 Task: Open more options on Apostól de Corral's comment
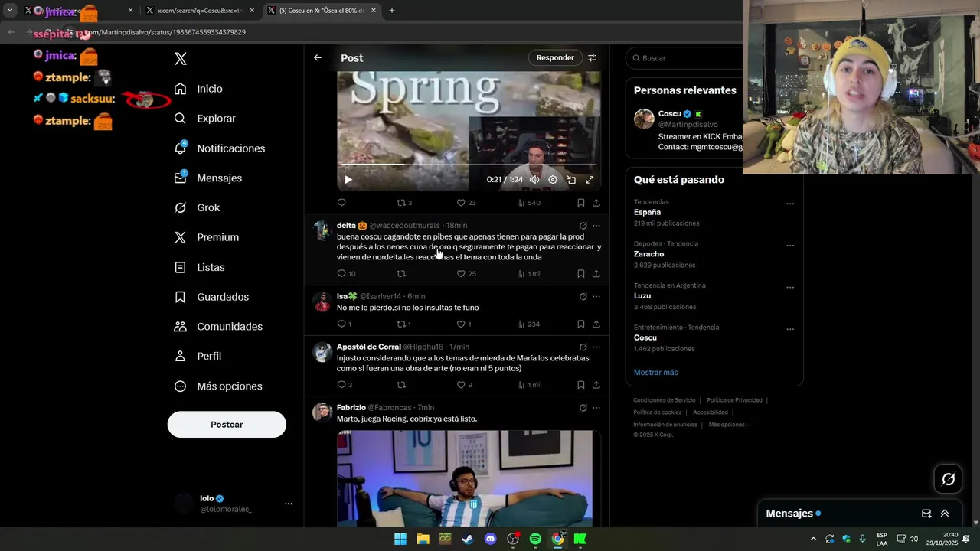596,347
